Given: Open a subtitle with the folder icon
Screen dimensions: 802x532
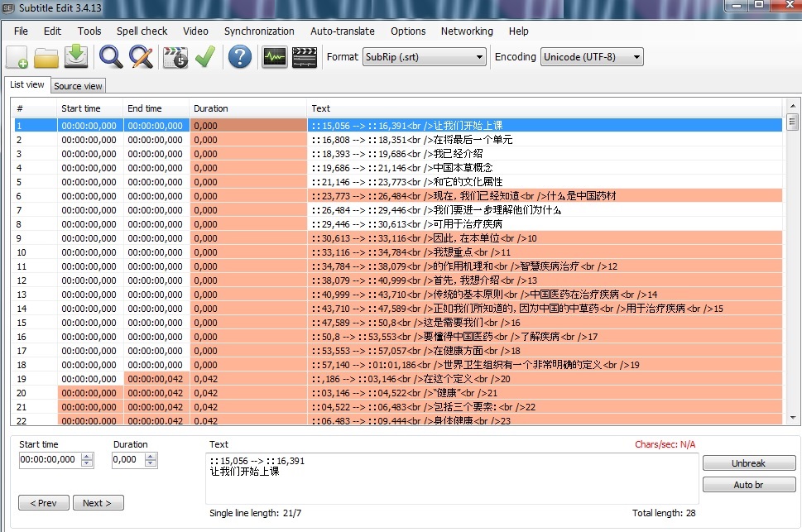Looking at the screenshot, I should click(46, 57).
